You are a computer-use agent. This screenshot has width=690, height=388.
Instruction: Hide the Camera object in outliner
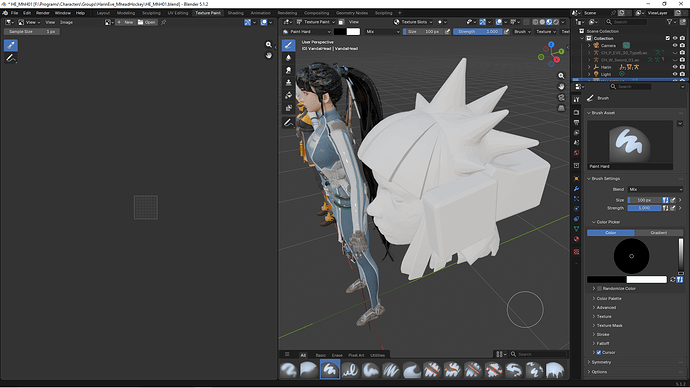pyautogui.click(x=675, y=45)
